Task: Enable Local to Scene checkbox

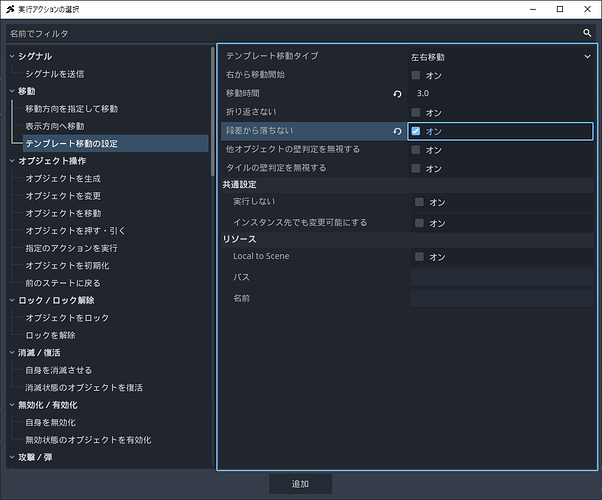Action: pyautogui.click(x=419, y=257)
